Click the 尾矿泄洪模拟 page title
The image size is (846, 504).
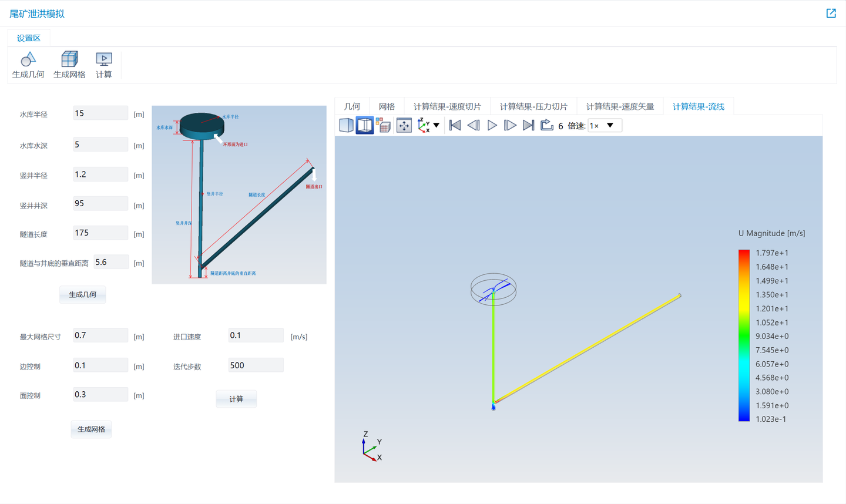click(x=37, y=14)
